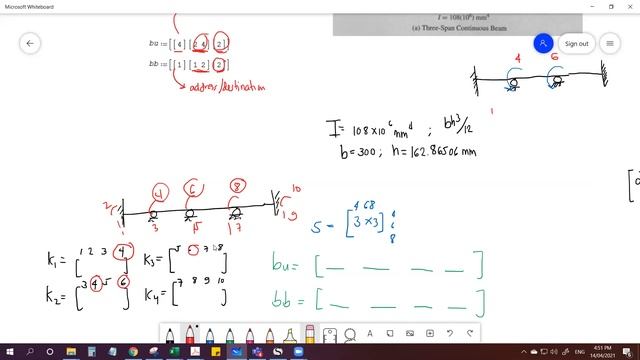Open File Explorer from taskbar
This screenshot has height=360, width=640.
click(x=71, y=351)
